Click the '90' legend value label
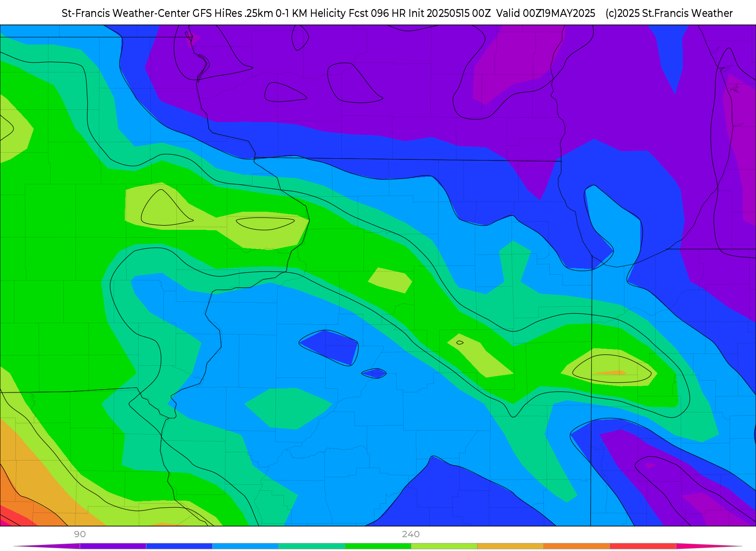Viewport: 756px width, 551px height. [x=80, y=534]
